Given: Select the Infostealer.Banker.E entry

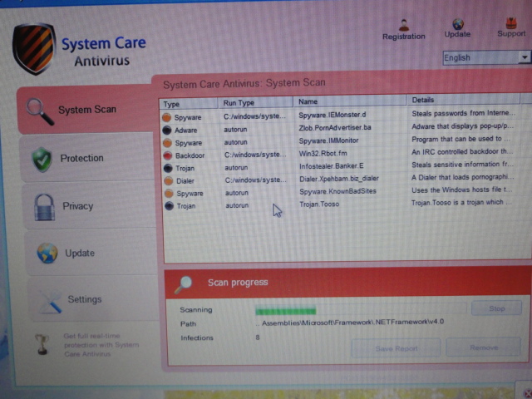Looking at the screenshot, I should (x=331, y=166).
